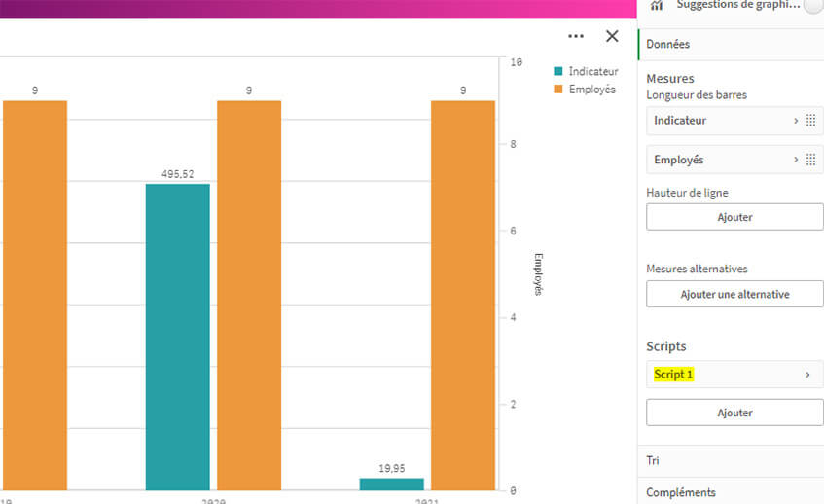Click the Mesures heading
Image resolution: width=824 pixels, height=504 pixels.
(x=670, y=78)
